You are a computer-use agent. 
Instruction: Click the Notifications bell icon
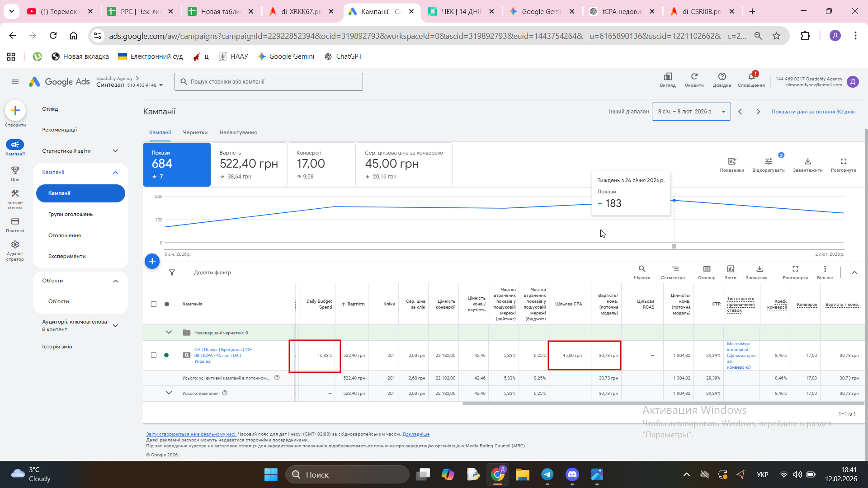pos(751,77)
